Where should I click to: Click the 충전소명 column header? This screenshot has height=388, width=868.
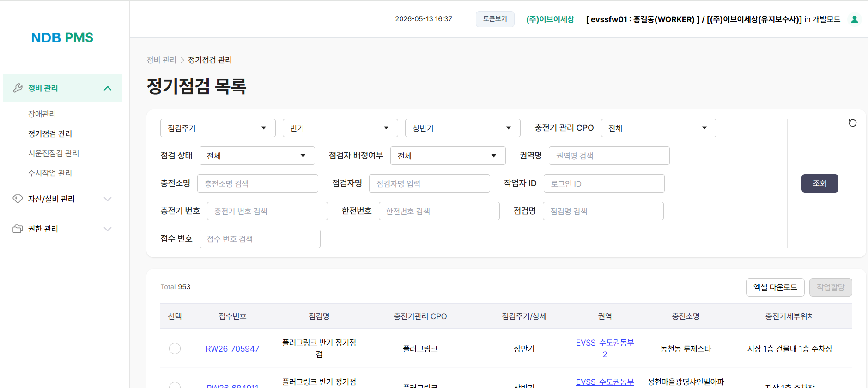686,316
